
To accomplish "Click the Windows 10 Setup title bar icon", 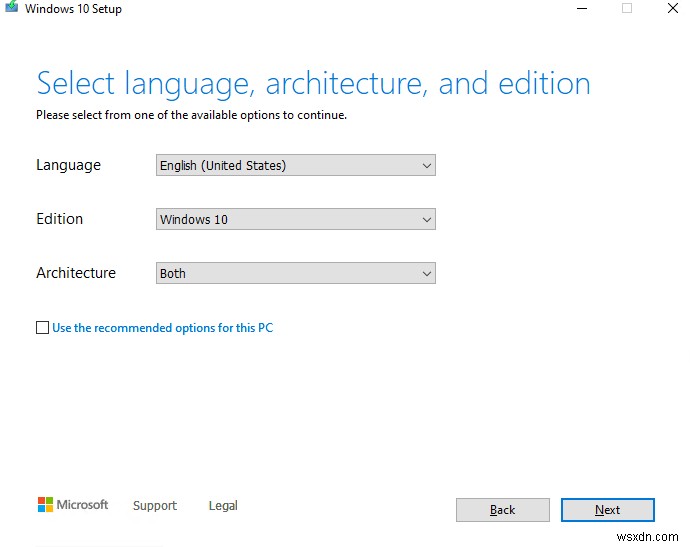I will coord(11,7).
